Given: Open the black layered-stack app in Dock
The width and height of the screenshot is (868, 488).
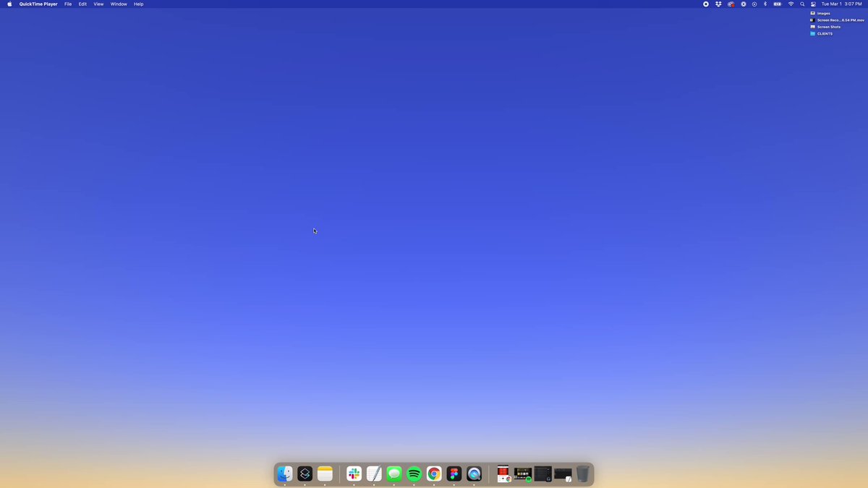Looking at the screenshot, I should pos(305,474).
